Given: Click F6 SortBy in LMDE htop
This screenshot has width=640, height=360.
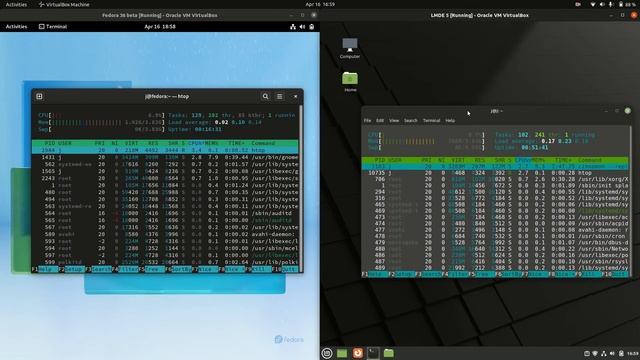Looking at the screenshot, I should click(x=508, y=274).
